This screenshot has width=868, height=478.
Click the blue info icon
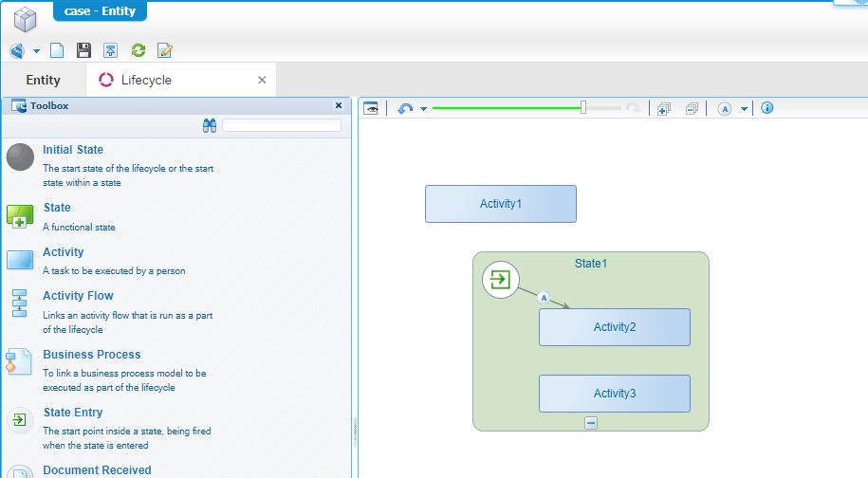pyautogui.click(x=767, y=108)
